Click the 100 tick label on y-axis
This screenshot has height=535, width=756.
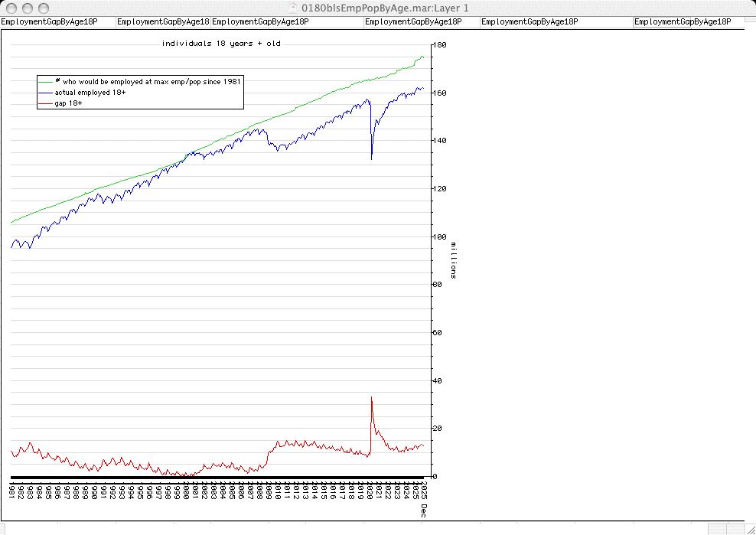click(x=440, y=237)
